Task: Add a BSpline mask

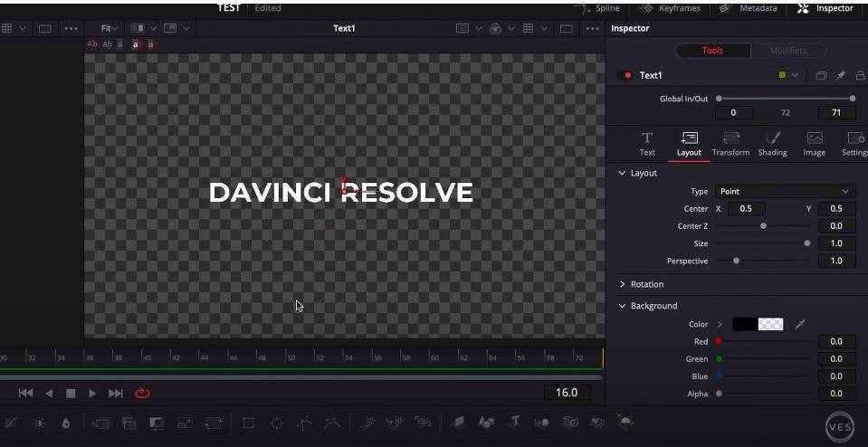Action: coord(332,423)
